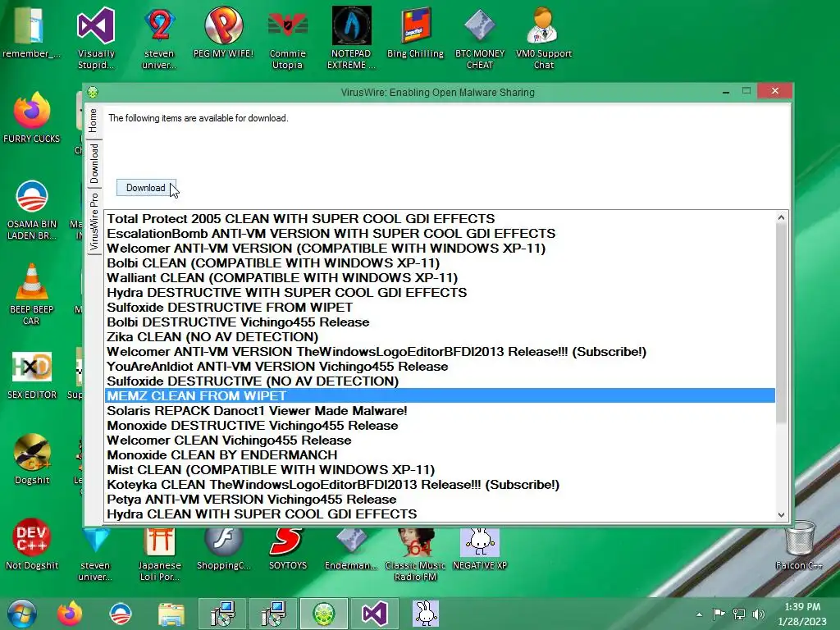The height and width of the screenshot is (630, 840).
Task: Click the volume speaker tray icon
Action: click(759, 614)
